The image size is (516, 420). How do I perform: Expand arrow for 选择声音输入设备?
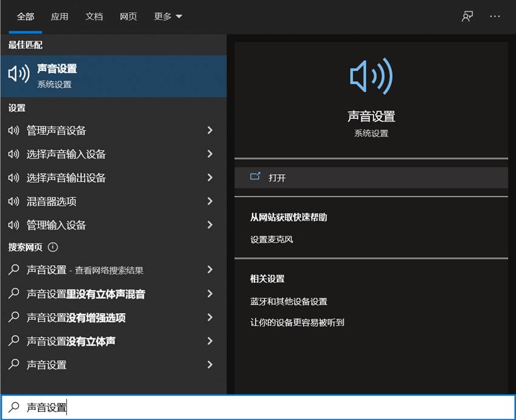[209, 154]
